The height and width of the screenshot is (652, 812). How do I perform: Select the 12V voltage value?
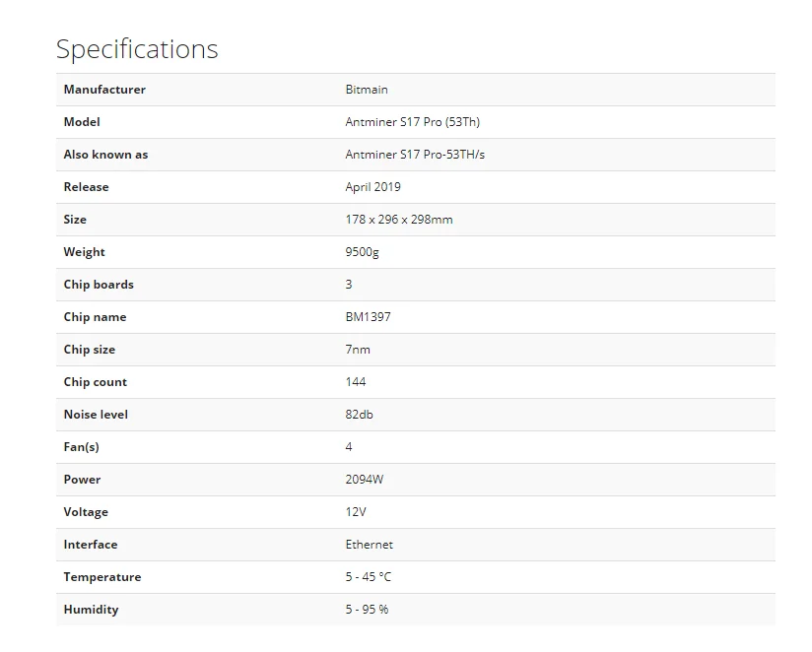pos(356,512)
